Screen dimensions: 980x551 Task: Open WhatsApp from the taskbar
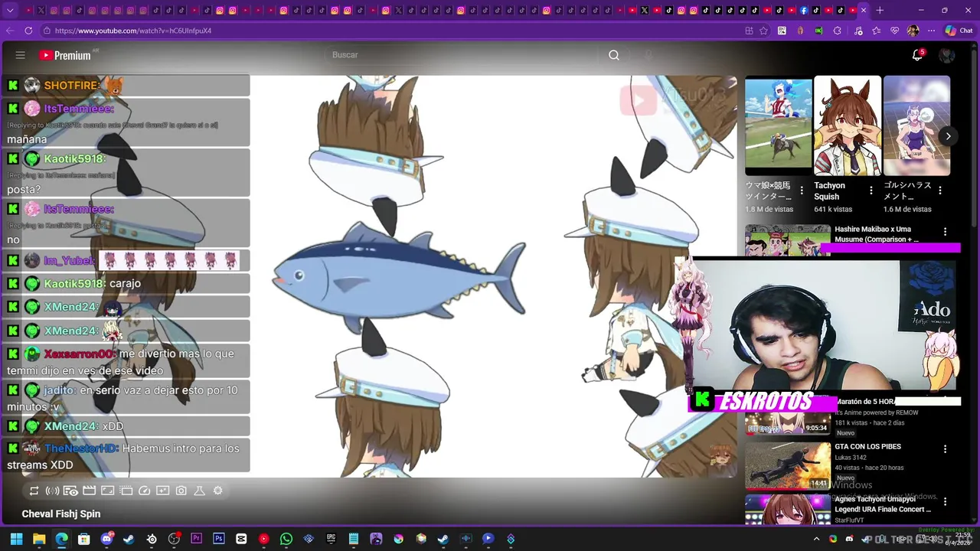pos(286,539)
